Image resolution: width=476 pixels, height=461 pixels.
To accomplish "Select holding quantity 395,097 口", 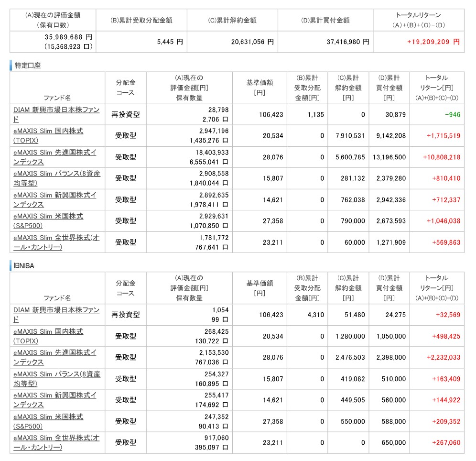I will pos(212,447).
